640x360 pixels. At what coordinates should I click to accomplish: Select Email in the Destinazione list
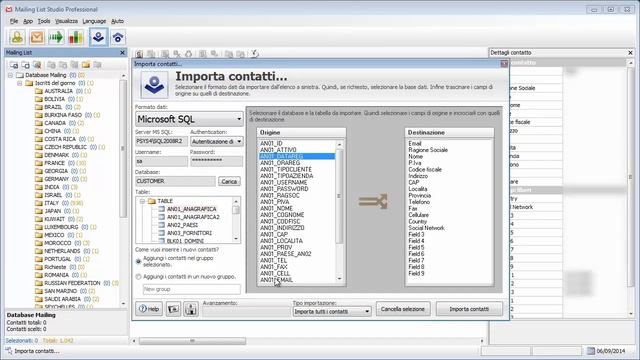pyautogui.click(x=415, y=144)
